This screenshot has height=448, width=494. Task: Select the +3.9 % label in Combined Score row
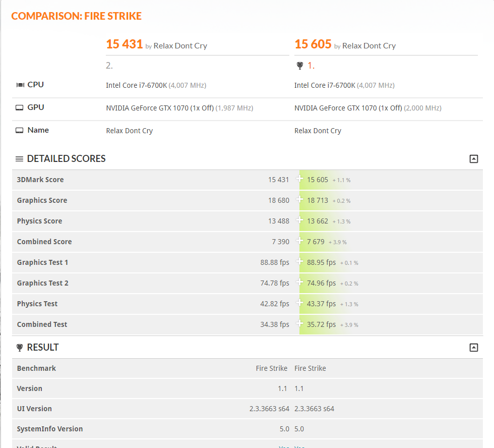[x=338, y=243]
